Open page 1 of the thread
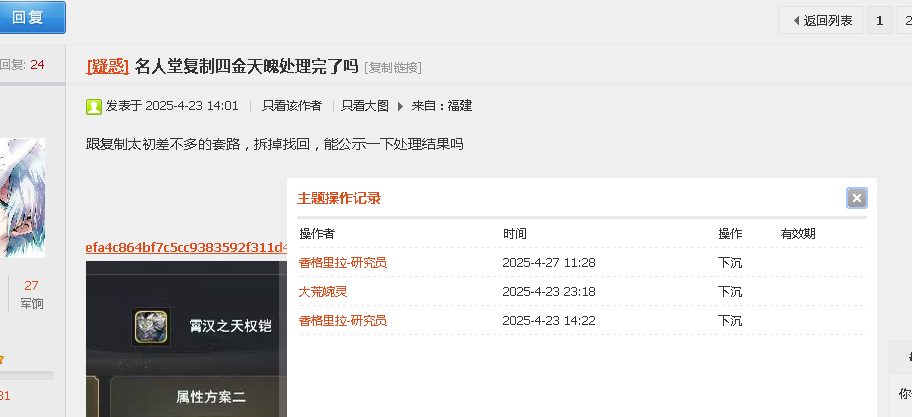Image resolution: width=912 pixels, height=417 pixels. [879, 20]
